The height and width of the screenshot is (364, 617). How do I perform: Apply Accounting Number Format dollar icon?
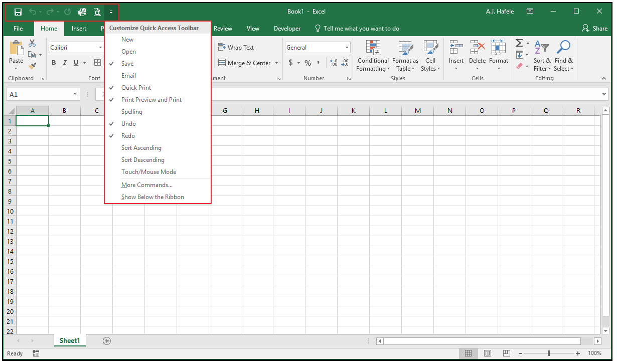tap(290, 63)
